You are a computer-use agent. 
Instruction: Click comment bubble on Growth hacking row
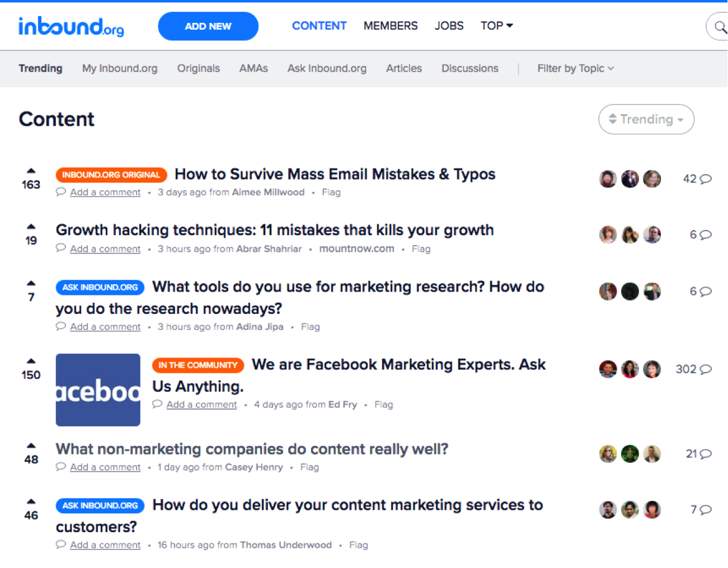click(706, 235)
